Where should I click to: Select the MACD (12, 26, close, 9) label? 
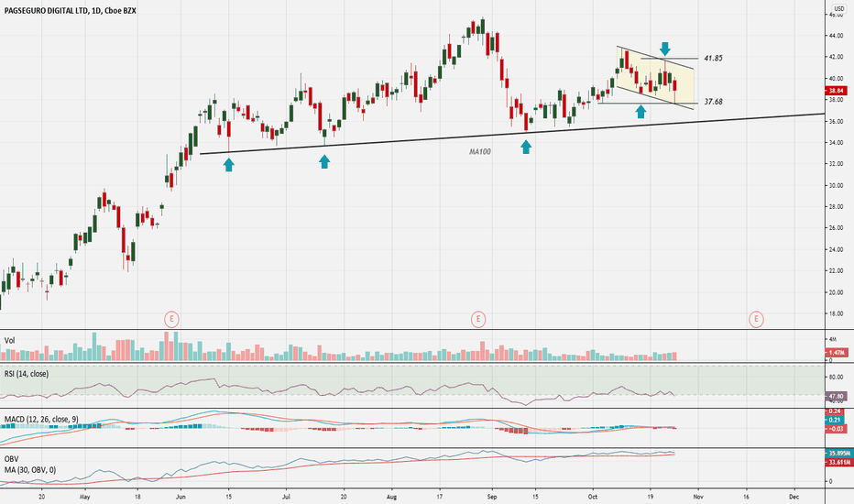coord(41,419)
